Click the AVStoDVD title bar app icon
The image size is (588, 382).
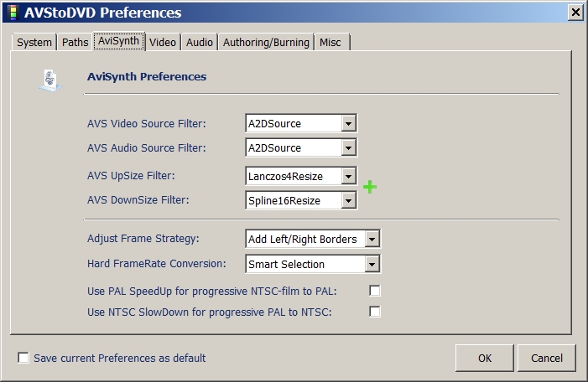12,13
